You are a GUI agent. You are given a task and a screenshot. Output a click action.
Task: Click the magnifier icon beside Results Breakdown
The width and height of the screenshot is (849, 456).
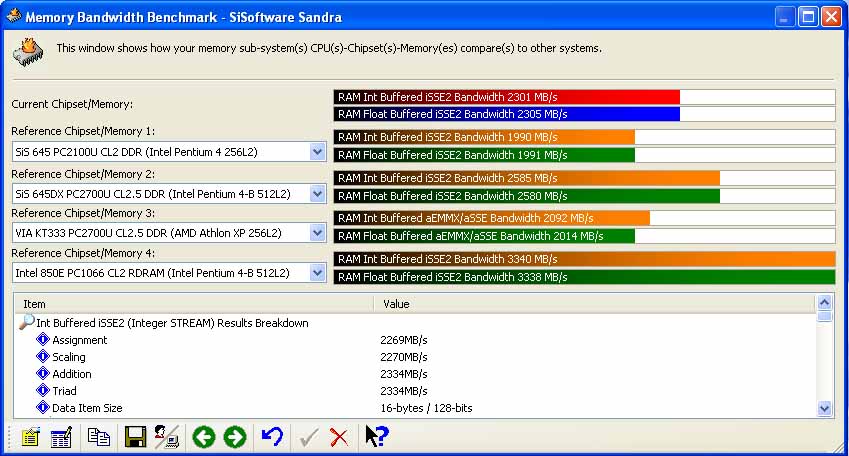27,322
